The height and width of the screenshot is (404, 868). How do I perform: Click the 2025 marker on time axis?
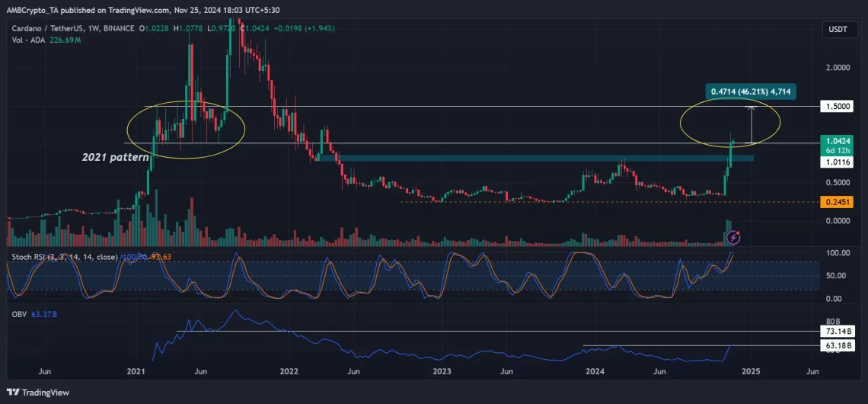[750, 371]
